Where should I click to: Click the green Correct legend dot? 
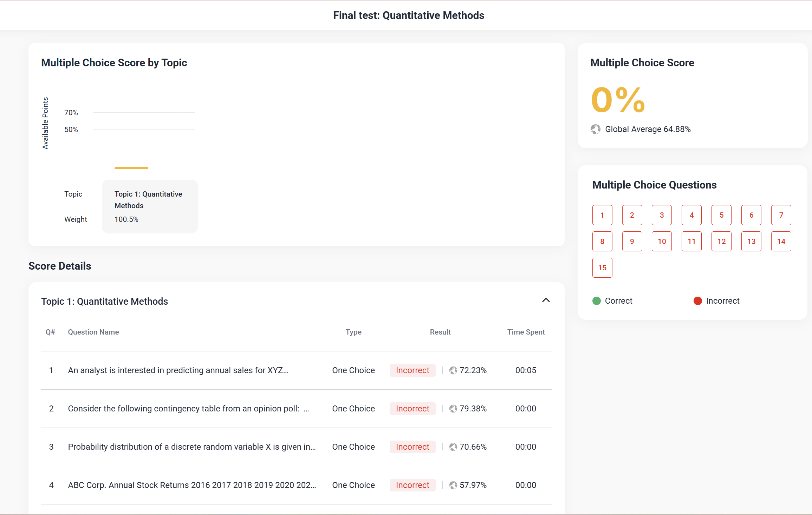[597, 301]
